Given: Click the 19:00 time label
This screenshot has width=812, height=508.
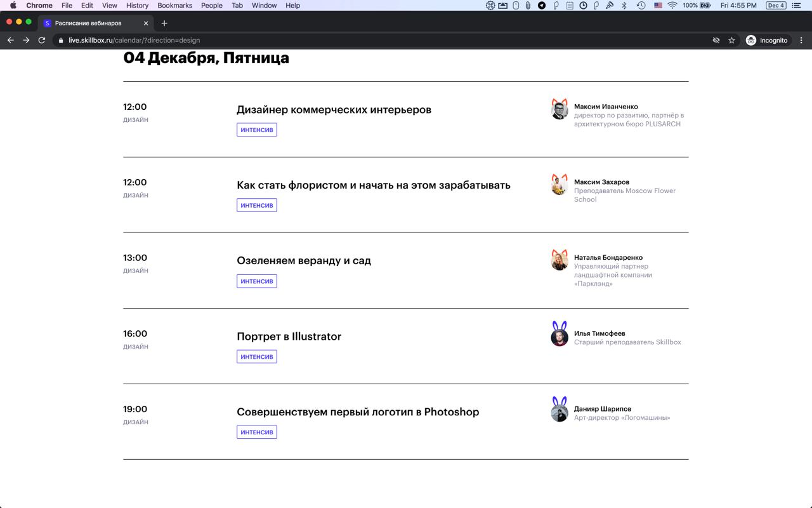Looking at the screenshot, I should coord(135,410).
